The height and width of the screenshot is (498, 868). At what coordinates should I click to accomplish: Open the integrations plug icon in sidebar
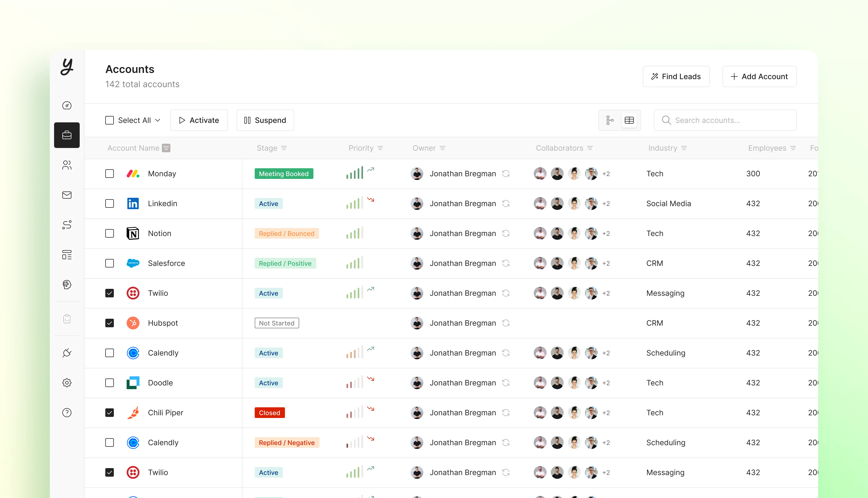(67, 353)
